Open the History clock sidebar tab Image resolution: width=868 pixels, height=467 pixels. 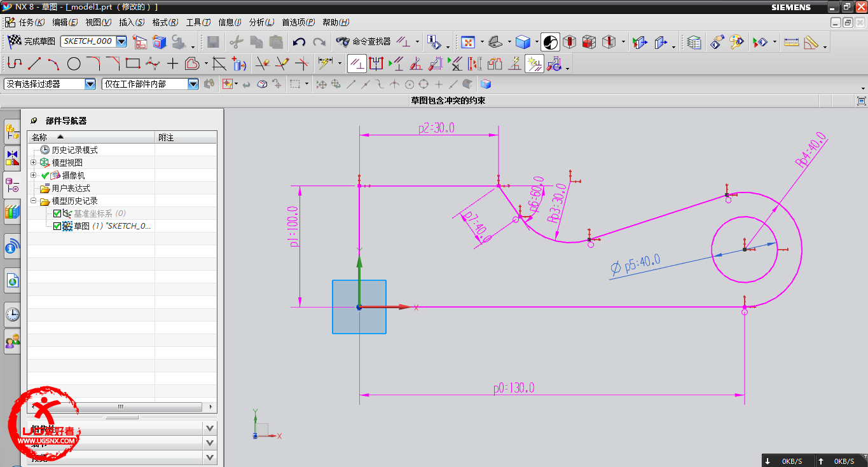[12, 314]
